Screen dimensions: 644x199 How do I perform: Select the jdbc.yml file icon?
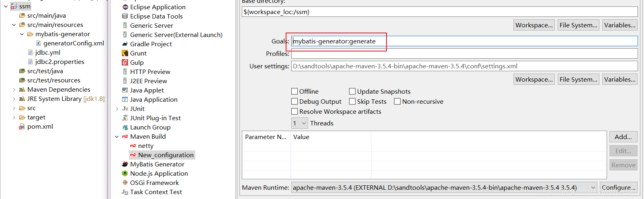(31, 53)
